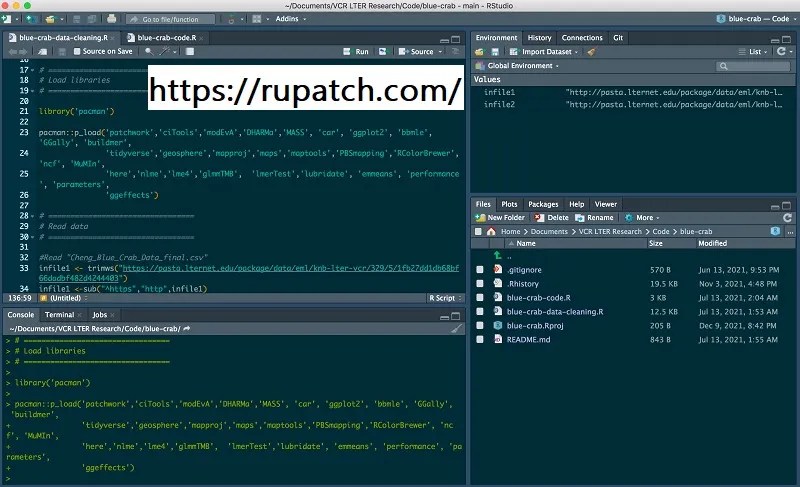Click the version control Git icon in the main toolbar
Viewport: 800px width, 487px height.
tap(231, 19)
